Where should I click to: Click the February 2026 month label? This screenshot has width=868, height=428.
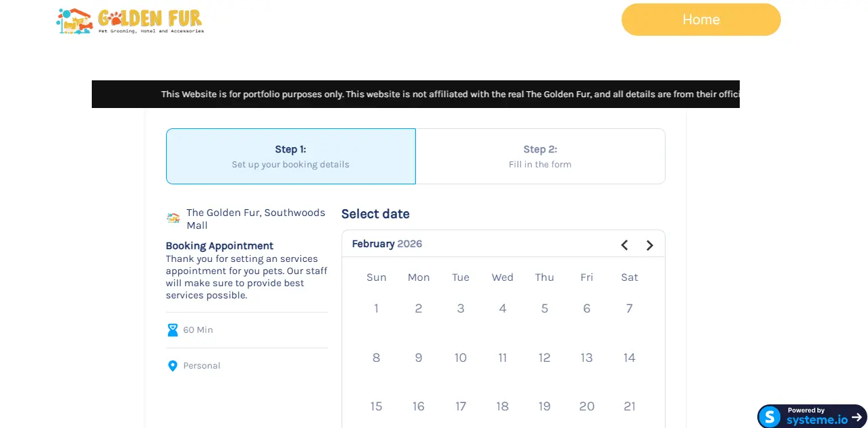387,244
